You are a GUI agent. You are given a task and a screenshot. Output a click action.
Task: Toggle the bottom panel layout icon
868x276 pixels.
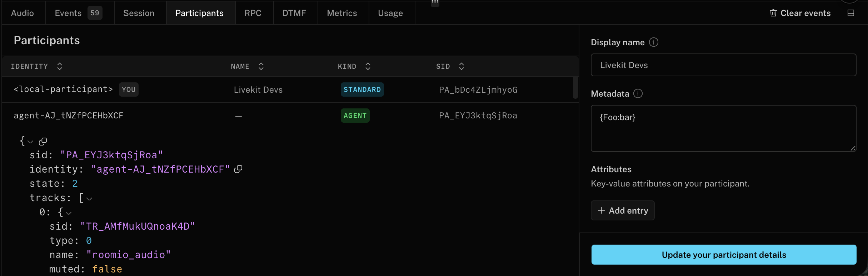(x=850, y=13)
